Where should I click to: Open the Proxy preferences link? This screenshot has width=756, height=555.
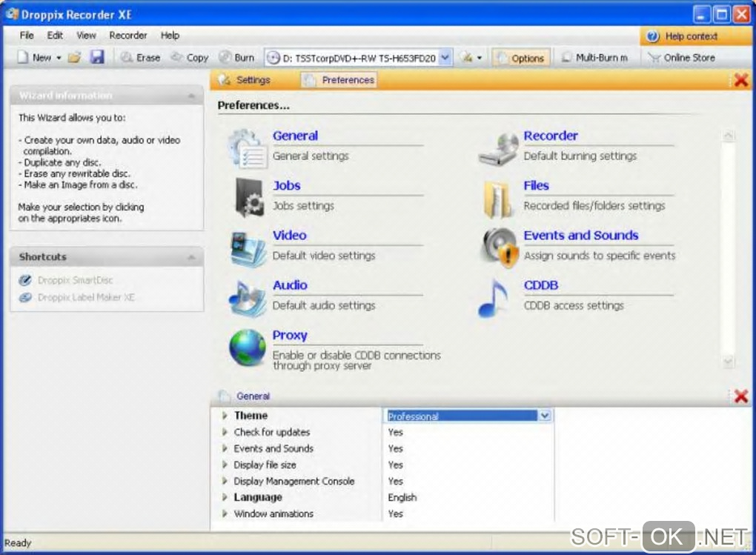point(290,335)
